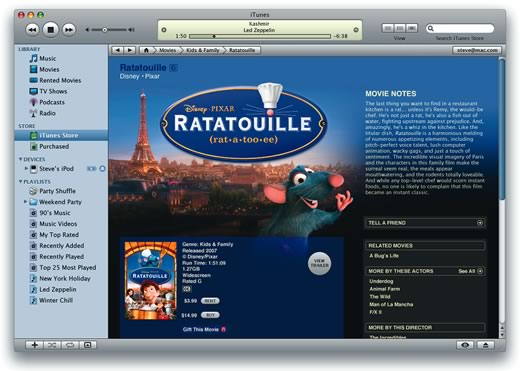Click See All for these actors

(470, 271)
